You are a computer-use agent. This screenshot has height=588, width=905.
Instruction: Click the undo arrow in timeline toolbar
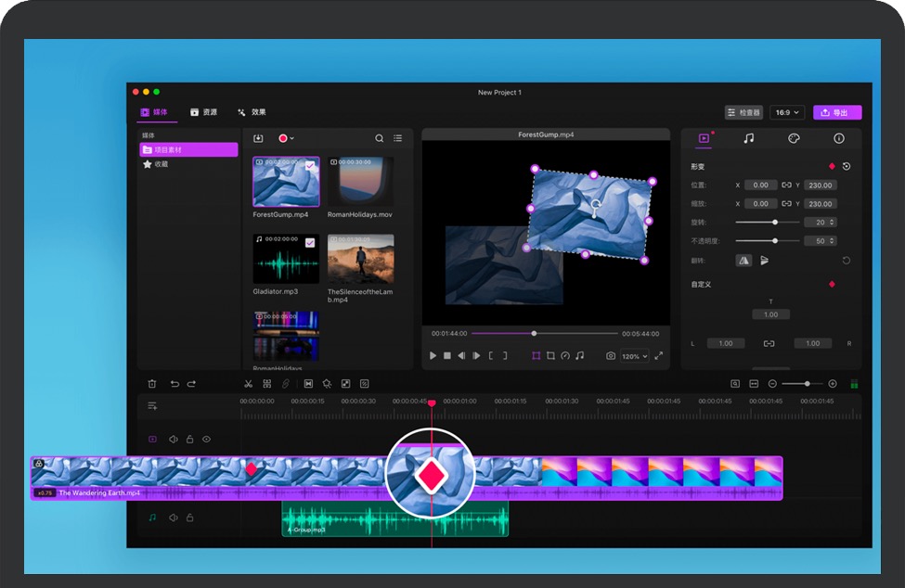(175, 383)
